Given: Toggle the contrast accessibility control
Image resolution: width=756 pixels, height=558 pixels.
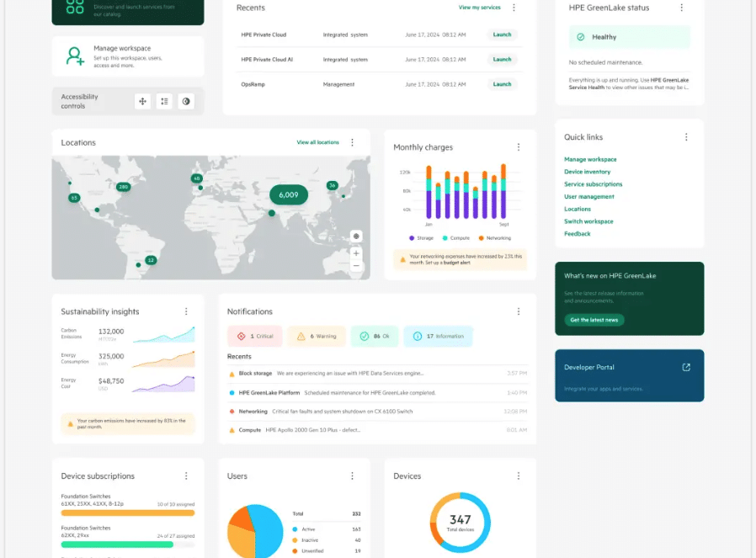Looking at the screenshot, I should click(186, 101).
